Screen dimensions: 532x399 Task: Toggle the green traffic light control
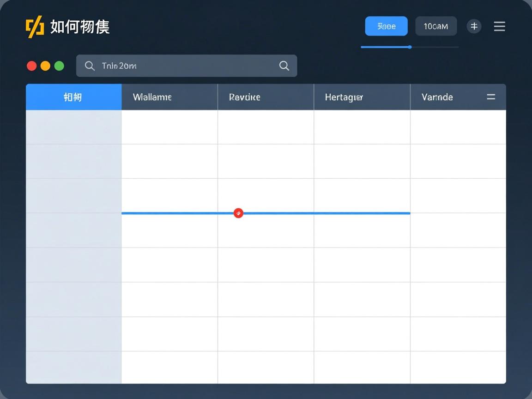pyautogui.click(x=59, y=66)
